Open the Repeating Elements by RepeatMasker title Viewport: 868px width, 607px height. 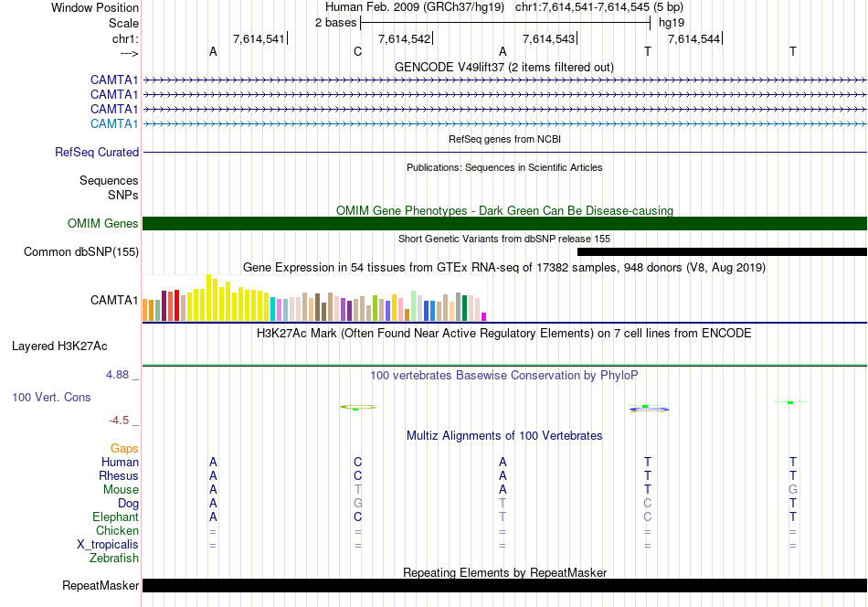click(504, 572)
